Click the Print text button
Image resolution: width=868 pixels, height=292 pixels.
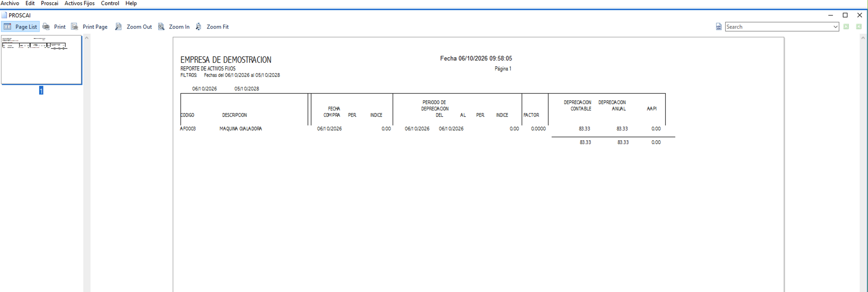tap(60, 27)
